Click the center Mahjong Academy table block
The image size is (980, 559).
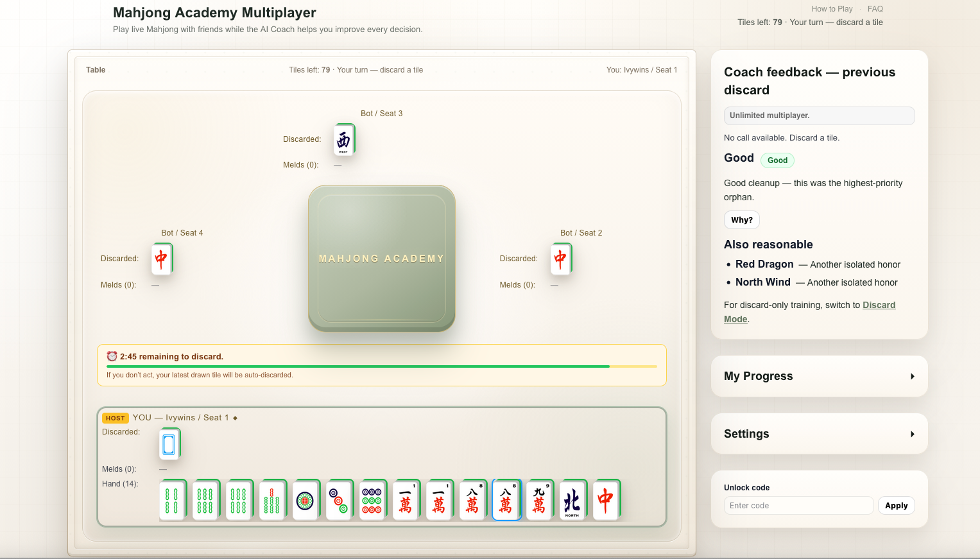pyautogui.click(x=382, y=258)
